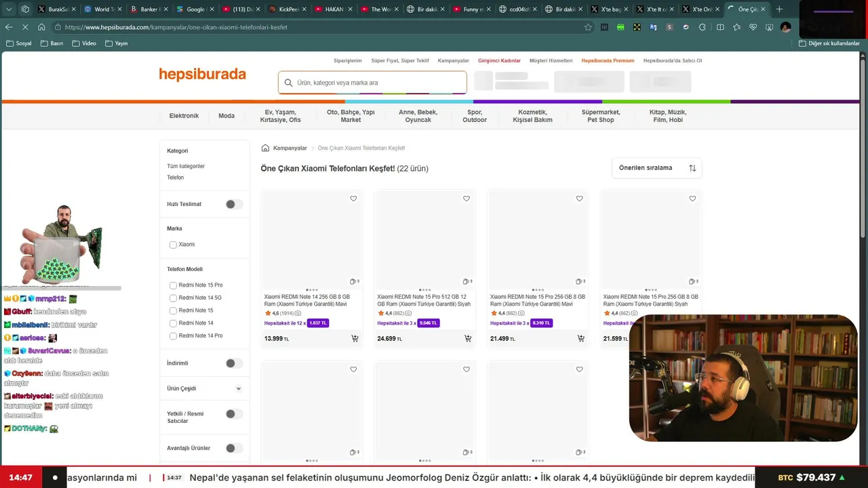Image resolution: width=868 pixels, height=488 pixels.
Task: Turn on Avantajlı Ürünler switch
Action: [234, 448]
